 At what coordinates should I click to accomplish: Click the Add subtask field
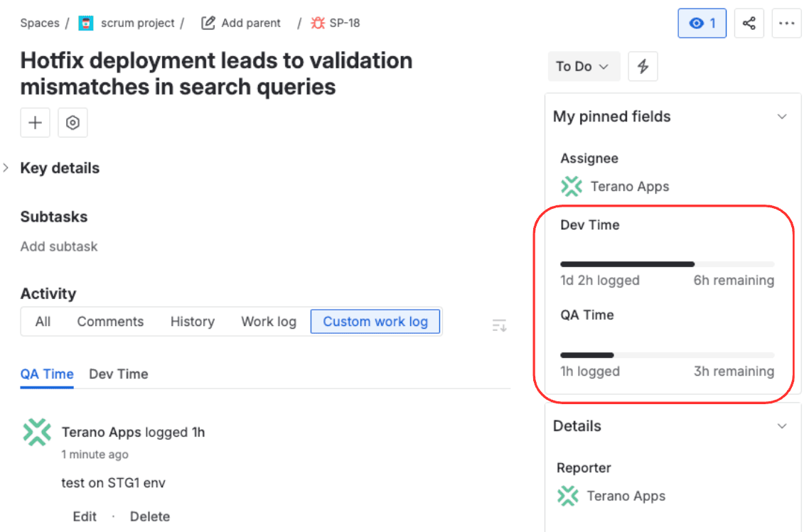point(59,246)
